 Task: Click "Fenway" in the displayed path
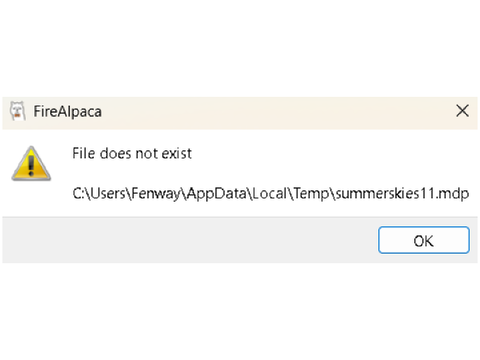(156, 194)
